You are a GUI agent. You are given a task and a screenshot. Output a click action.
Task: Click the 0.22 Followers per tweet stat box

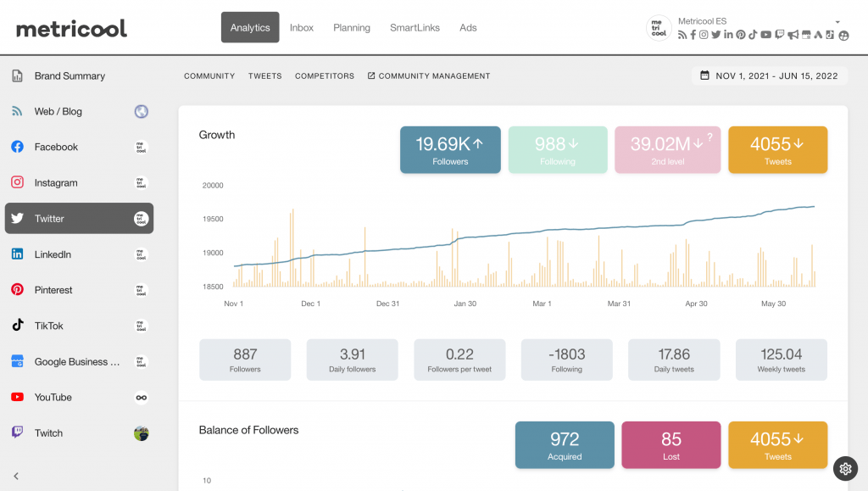(x=459, y=360)
